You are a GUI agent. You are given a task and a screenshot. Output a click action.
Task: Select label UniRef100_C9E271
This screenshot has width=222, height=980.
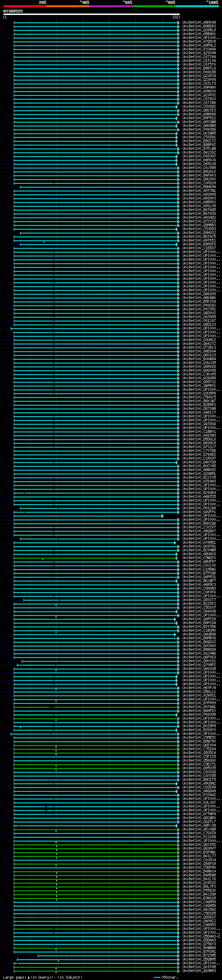(x=199, y=764)
